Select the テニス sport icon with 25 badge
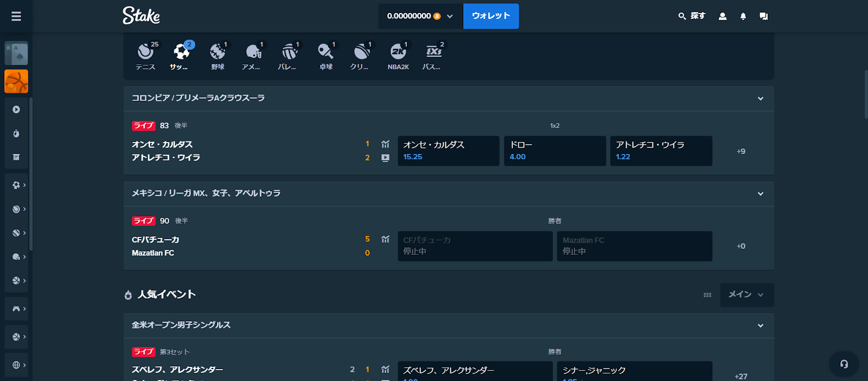This screenshot has height=381, width=868. click(145, 56)
